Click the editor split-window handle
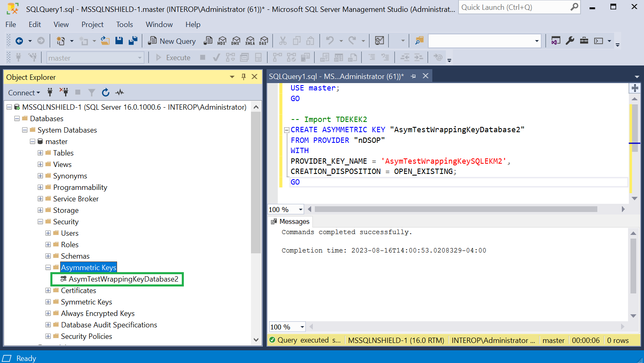Image resolution: width=644 pixels, height=363 pixels. (x=635, y=88)
